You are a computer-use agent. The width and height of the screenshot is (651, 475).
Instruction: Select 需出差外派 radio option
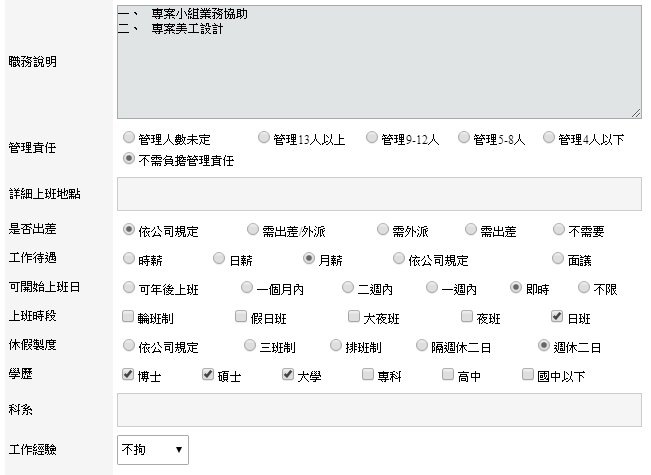click(x=252, y=230)
